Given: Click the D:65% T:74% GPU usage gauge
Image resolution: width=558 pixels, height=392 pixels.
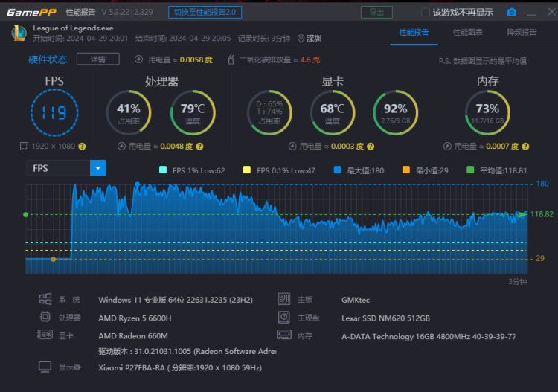Looking at the screenshot, I should pyautogui.click(x=270, y=112).
